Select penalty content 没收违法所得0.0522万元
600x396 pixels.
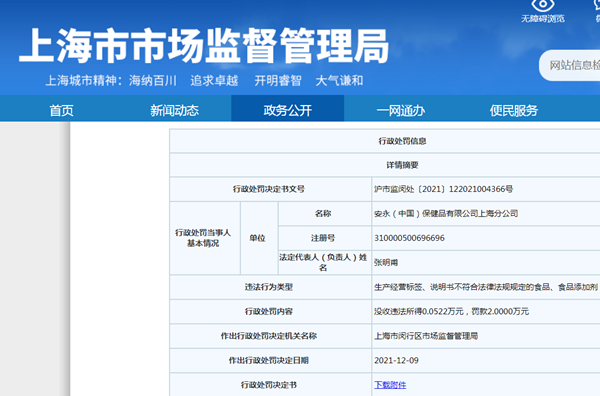pyautogui.click(x=419, y=311)
